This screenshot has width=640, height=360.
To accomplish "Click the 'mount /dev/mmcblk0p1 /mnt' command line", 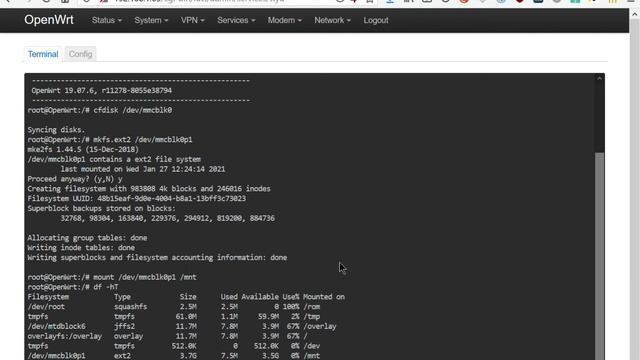I will (x=112, y=277).
